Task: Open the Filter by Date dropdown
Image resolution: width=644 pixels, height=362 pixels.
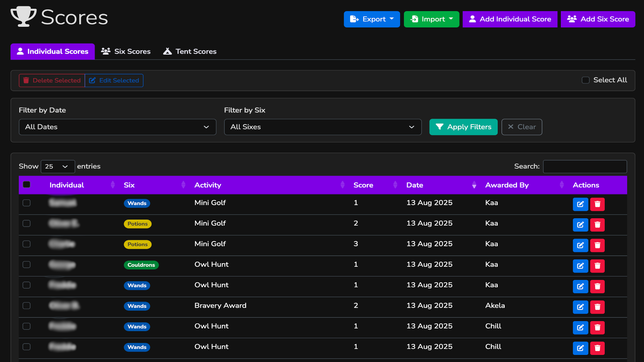Action: (117, 127)
